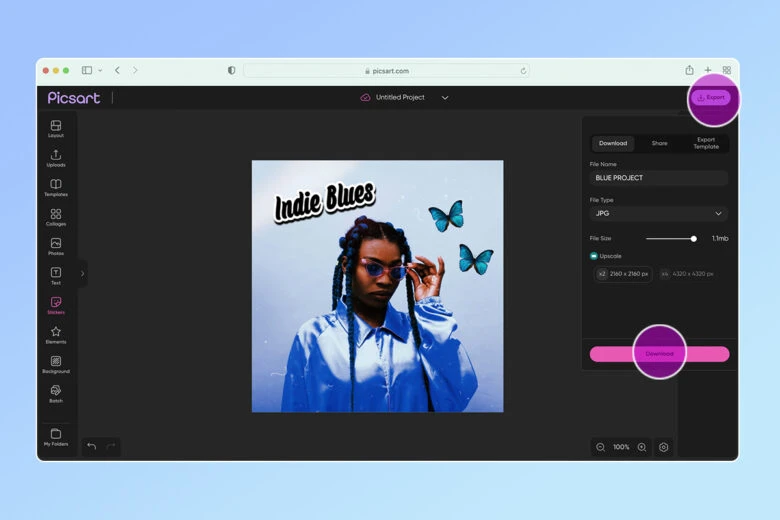Open the Background tool
Image resolution: width=780 pixels, height=520 pixels.
coord(56,363)
